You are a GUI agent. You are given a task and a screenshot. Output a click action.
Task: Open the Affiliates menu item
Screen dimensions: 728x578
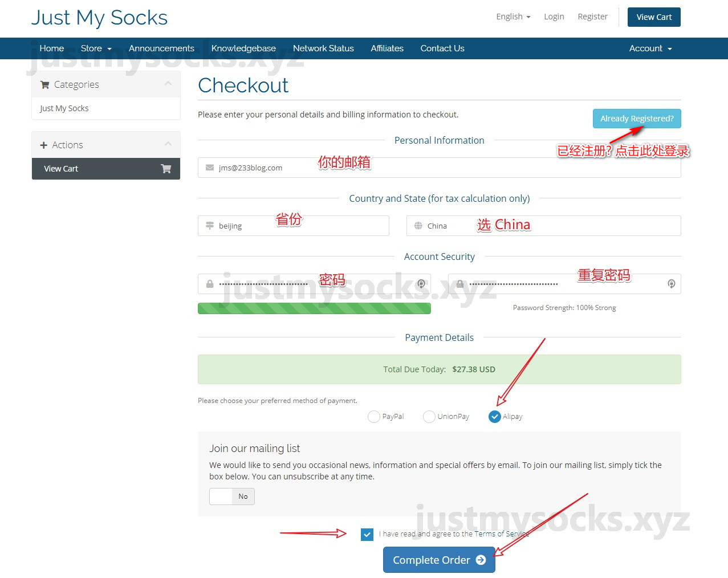tap(387, 48)
